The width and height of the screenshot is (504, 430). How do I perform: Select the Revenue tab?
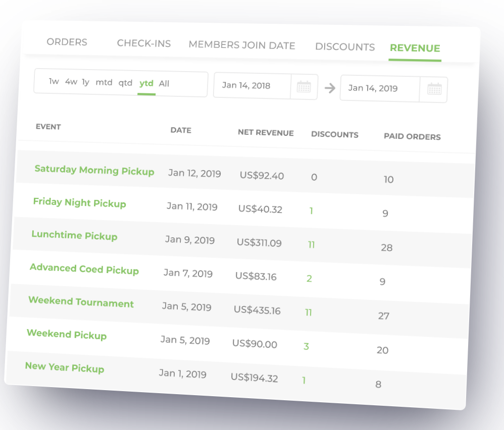pos(415,48)
